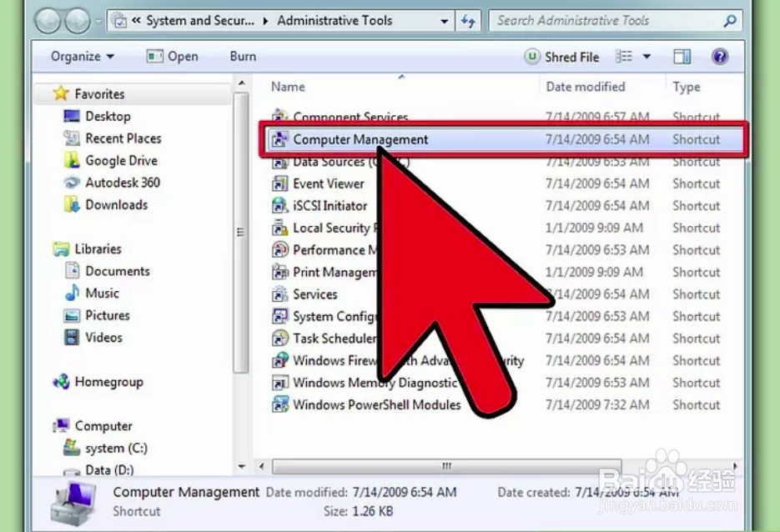This screenshot has width=780, height=532.
Task: Click '7/14/2009 7:32 AM' date cell
Action: [x=597, y=404]
